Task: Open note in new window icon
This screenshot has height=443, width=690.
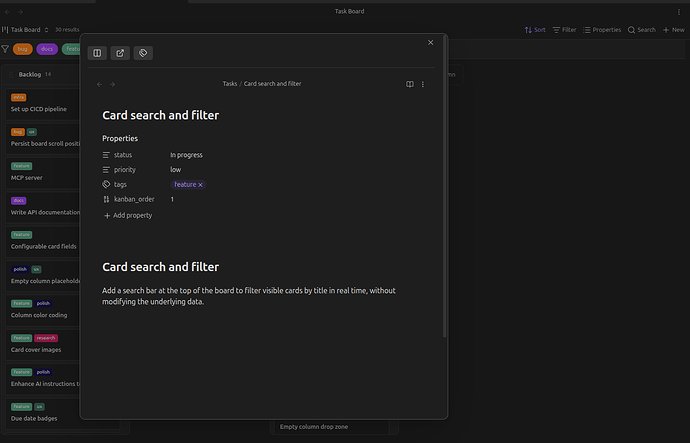Action: 120,53
